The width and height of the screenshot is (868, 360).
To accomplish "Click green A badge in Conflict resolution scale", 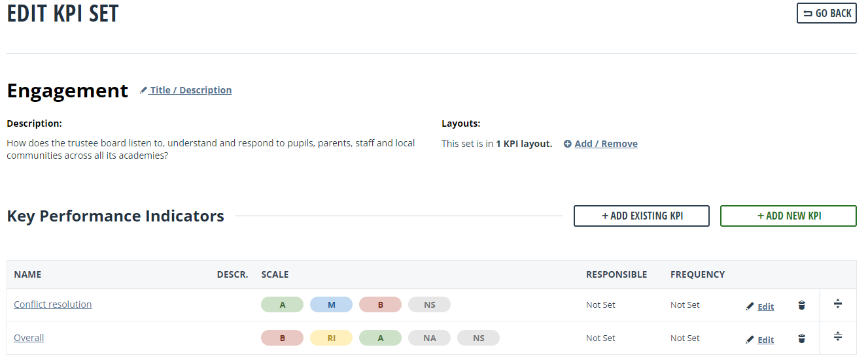I will point(282,304).
